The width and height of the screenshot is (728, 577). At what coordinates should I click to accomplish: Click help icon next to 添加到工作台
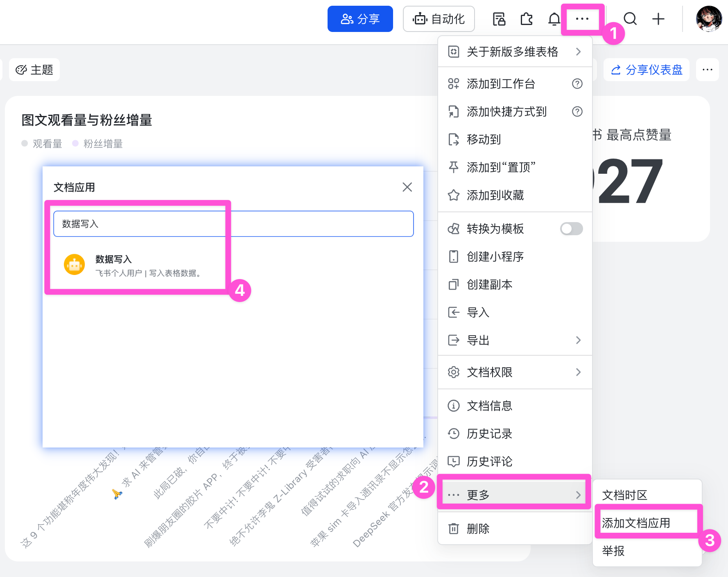pyautogui.click(x=577, y=84)
